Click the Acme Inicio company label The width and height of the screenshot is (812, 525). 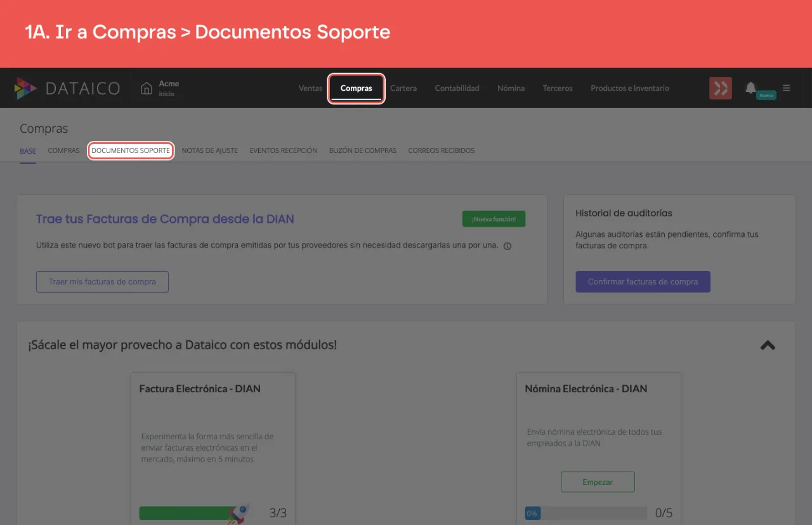tap(169, 88)
